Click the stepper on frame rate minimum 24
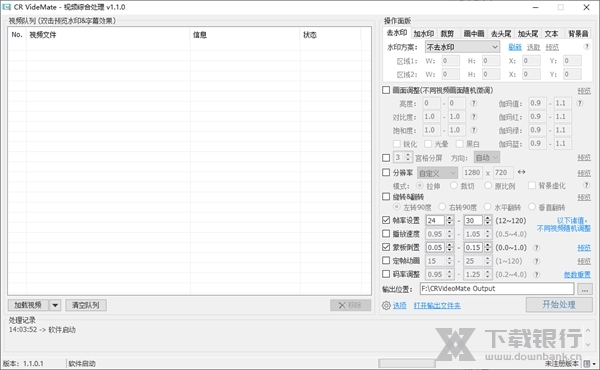The width and height of the screenshot is (600, 370). pos(450,220)
